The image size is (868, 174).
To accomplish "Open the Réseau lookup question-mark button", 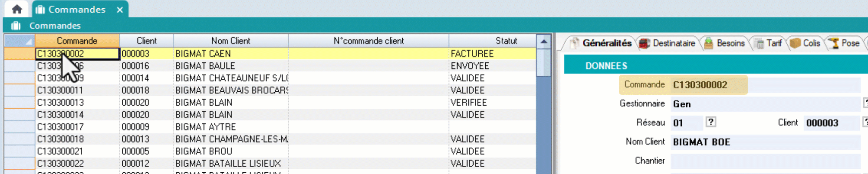I will (x=710, y=122).
